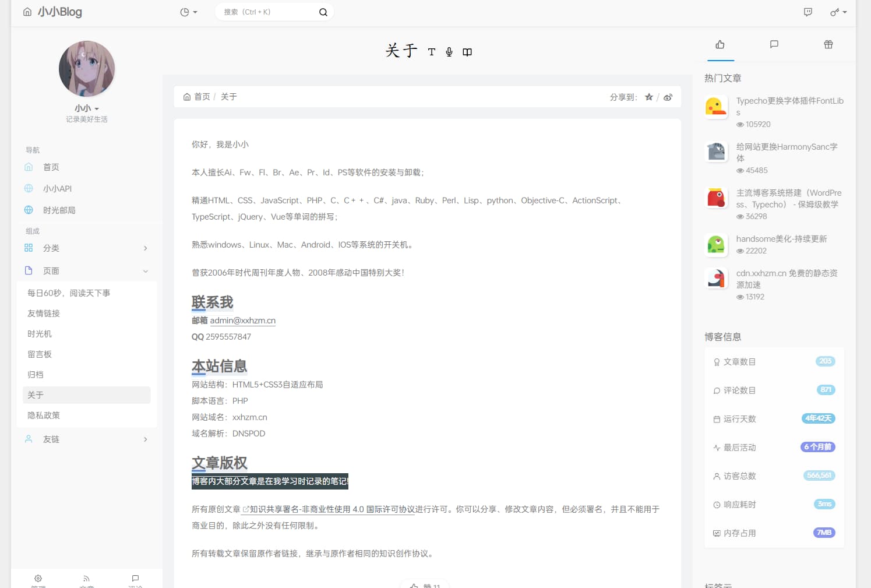
Task: Collapse the 页面 section
Action: coord(145,270)
